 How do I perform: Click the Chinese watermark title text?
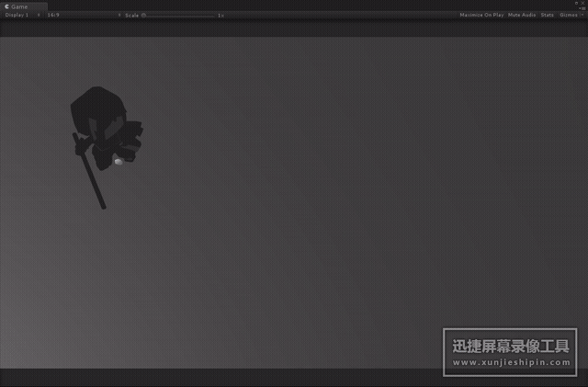click(511, 346)
